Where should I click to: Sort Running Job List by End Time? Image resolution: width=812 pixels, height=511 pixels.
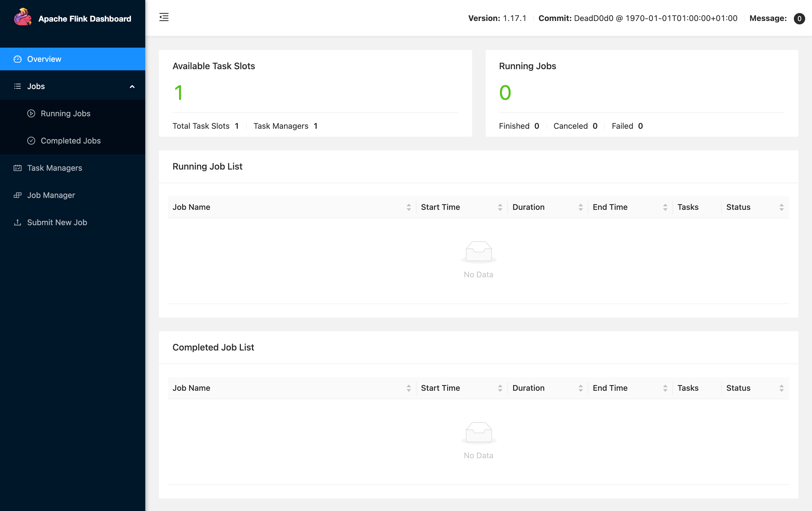665,207
